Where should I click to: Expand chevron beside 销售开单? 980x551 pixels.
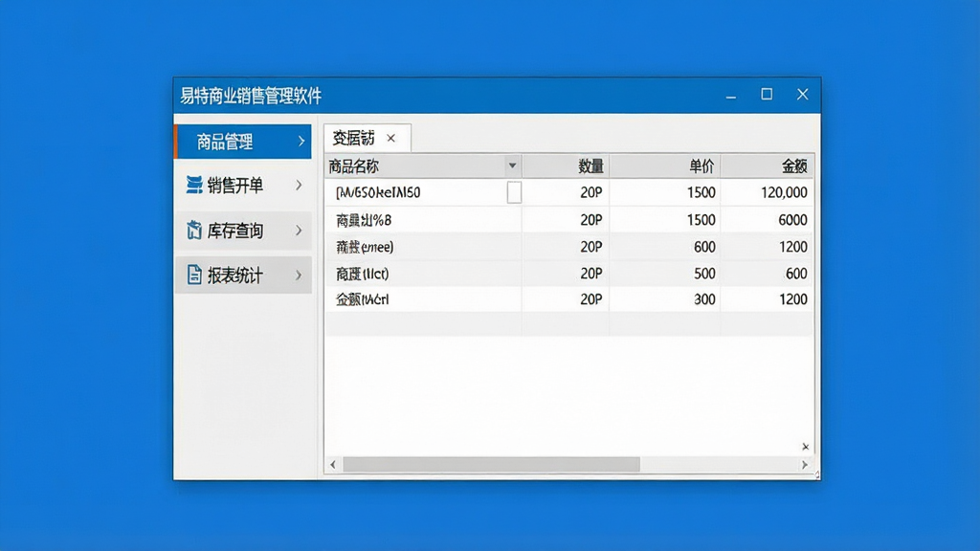click(299, 186)
